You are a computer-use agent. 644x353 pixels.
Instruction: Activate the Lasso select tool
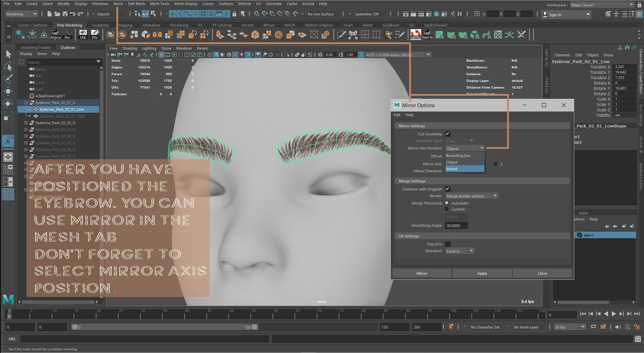click(8, 67)
